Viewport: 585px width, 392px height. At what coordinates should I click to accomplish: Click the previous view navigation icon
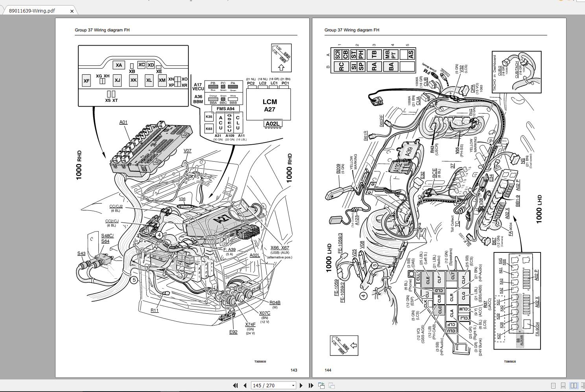pyautogui.click(x=321, y=386)
